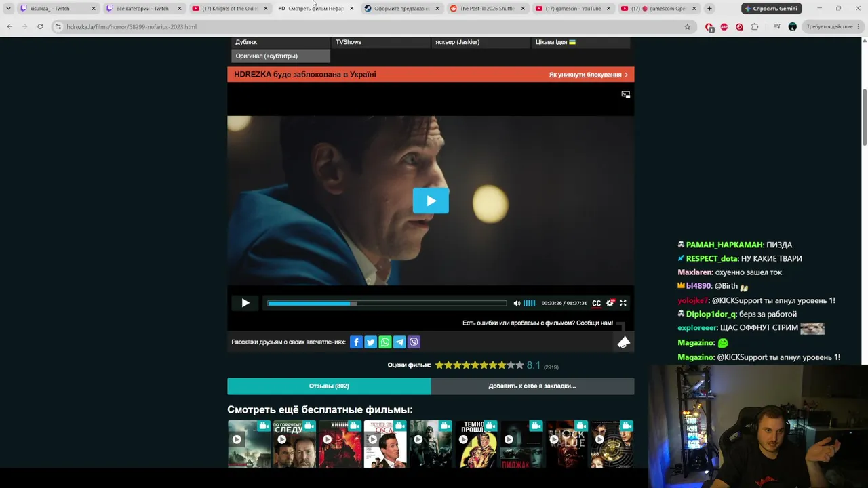Image resolution: width=868 pixels, height=488 pixels.
Task: Click the megaphone report-problem icon
Action: pyautogui.click(x=624, y=342)
